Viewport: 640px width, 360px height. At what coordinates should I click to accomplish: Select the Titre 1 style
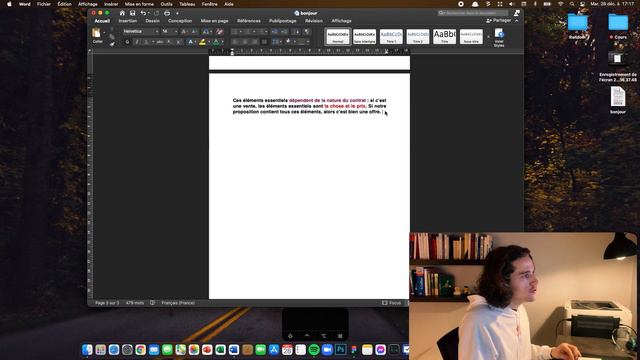tap(391, 36)
